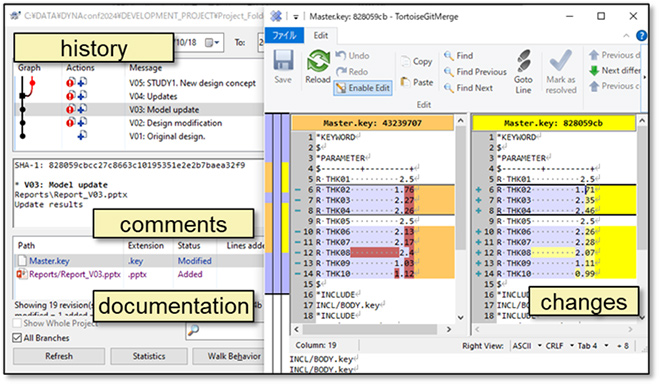The height and width of the screenshot is (385, 660).
Task: Click the diff locator bar beside left pane
Action: point(277,203)
